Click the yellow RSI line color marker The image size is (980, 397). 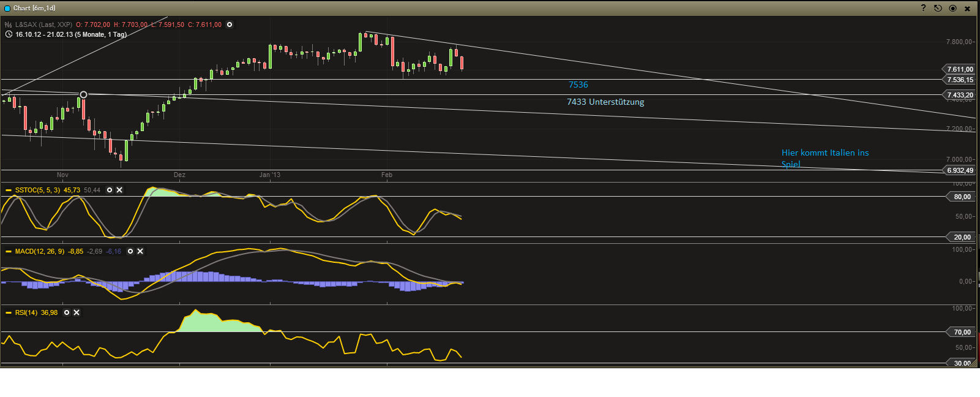point(9,312)
